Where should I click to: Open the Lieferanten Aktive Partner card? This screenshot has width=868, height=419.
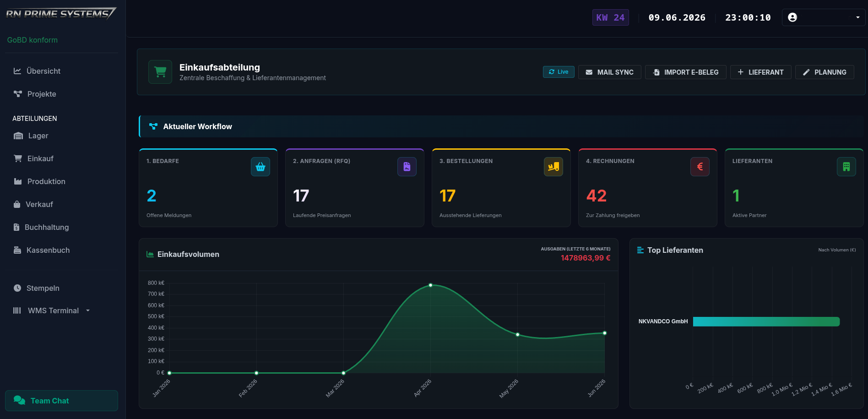[x=794, y=188]
